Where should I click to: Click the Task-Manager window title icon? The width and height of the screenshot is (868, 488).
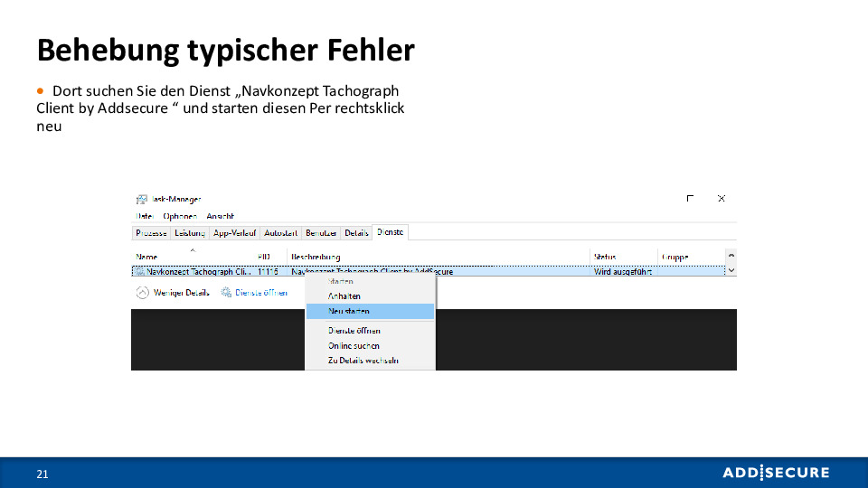pos(141,199)
